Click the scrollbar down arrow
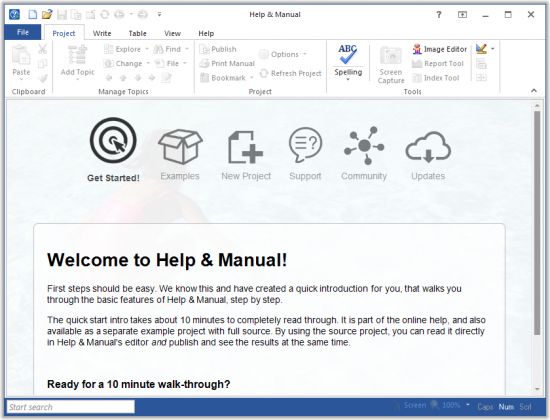The height and width of the screenshot is (420, 550). coord(537,389)
